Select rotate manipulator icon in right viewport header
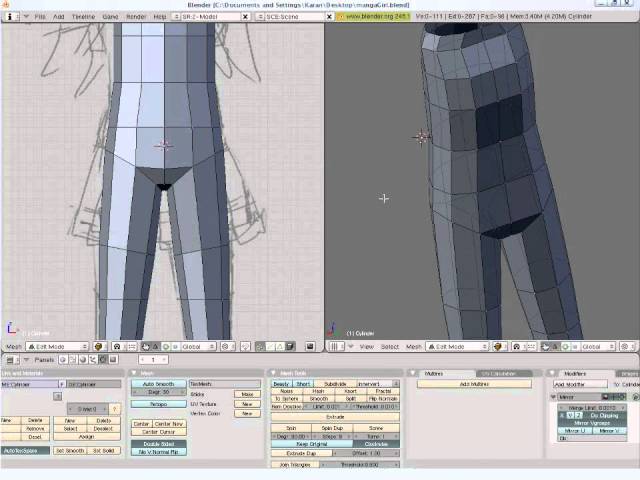Image resolution: width=640 pixels, height=480 pixels. (x=565, y=347)
